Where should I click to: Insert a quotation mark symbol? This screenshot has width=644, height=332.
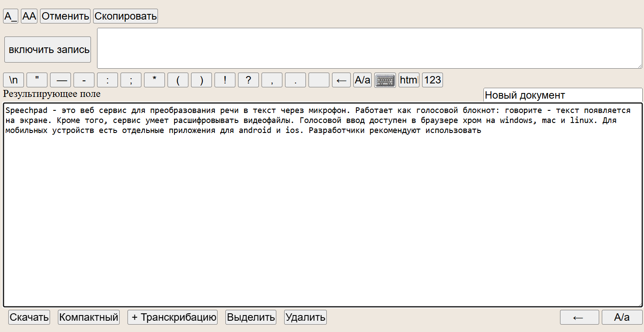[x=37, y=80]
